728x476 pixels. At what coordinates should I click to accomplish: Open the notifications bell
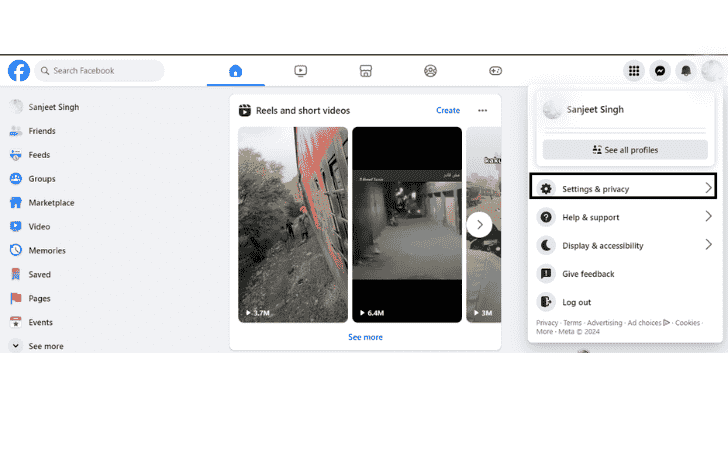(x=686, y=71)
